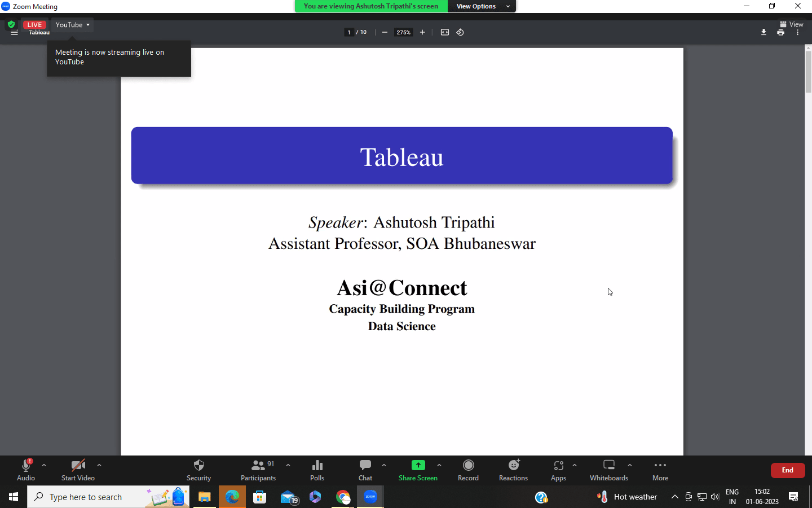812x508 pixels.
Task: Open the Security shield options
Action: coord(198,470)
